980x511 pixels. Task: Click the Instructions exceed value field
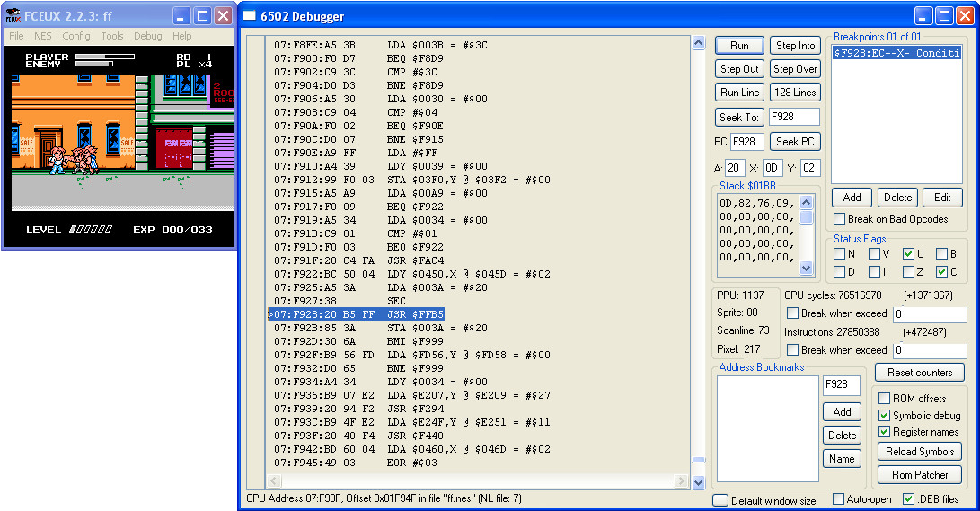(x=930, y=350)
